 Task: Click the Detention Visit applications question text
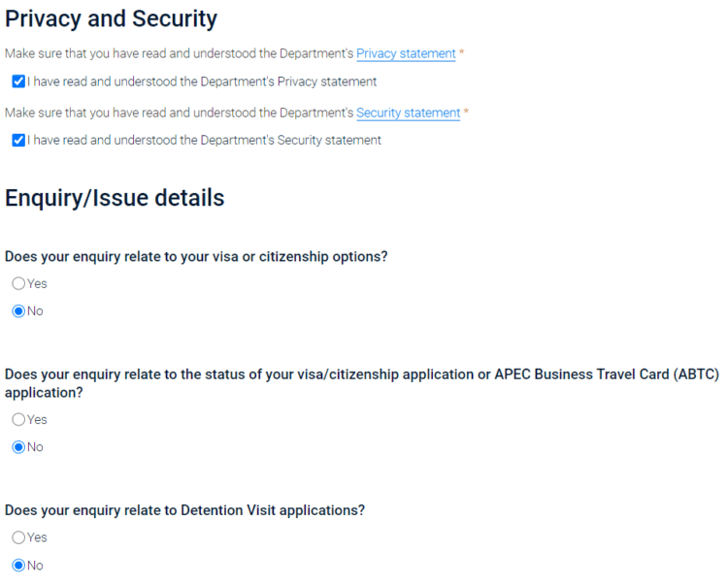click(184, 510)
